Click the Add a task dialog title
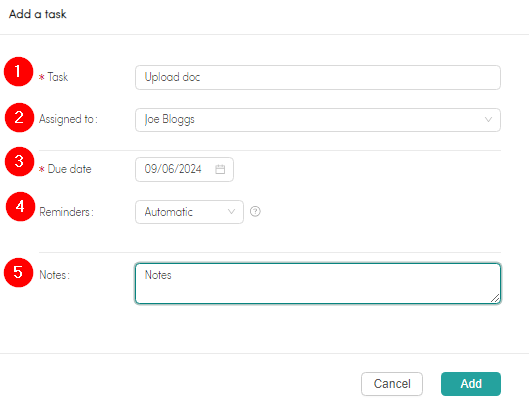Image resolution: width=529 pixels, height=409 pixels. point(38,14)
